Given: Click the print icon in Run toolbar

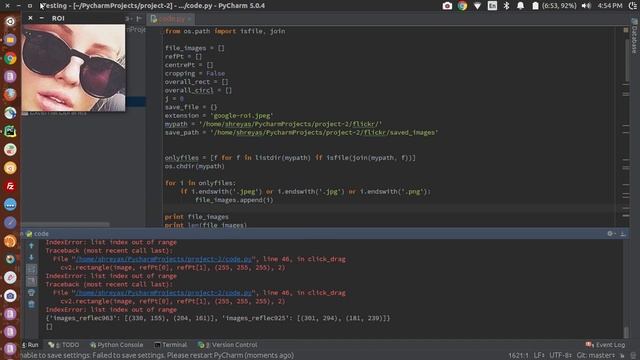Looking at the screenshot, I should [31, 293].
